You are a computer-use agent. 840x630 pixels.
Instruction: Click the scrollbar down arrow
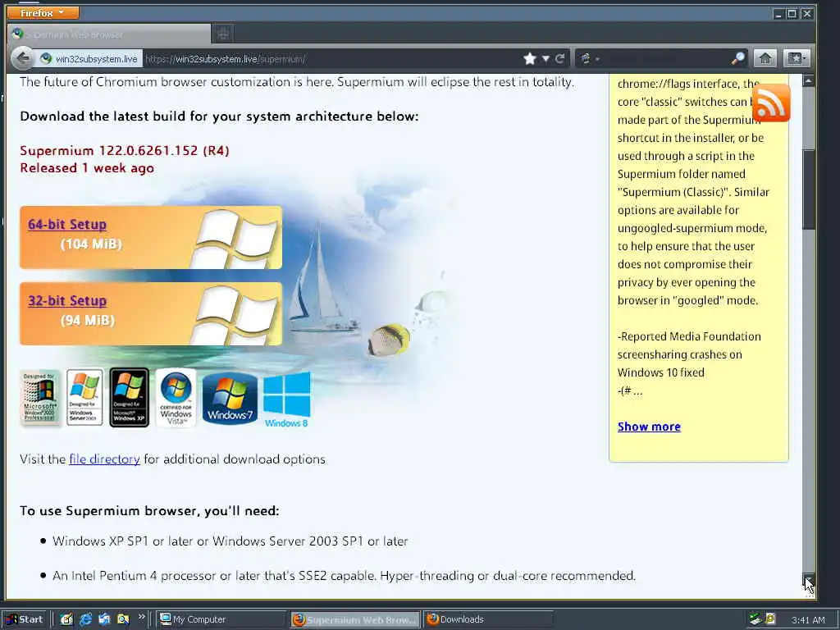(x=808, y=580)
